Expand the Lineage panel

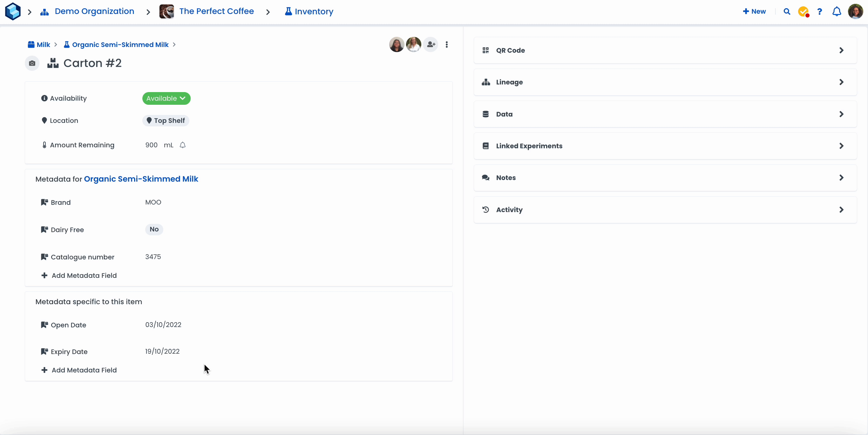pyautogui.click(x=665, y=82)
